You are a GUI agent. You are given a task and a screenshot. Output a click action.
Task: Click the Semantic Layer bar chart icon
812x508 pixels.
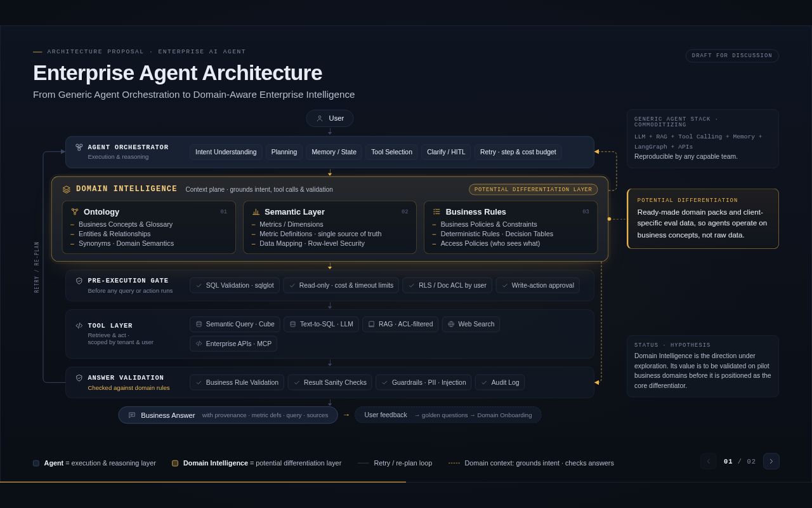[256, 212]
